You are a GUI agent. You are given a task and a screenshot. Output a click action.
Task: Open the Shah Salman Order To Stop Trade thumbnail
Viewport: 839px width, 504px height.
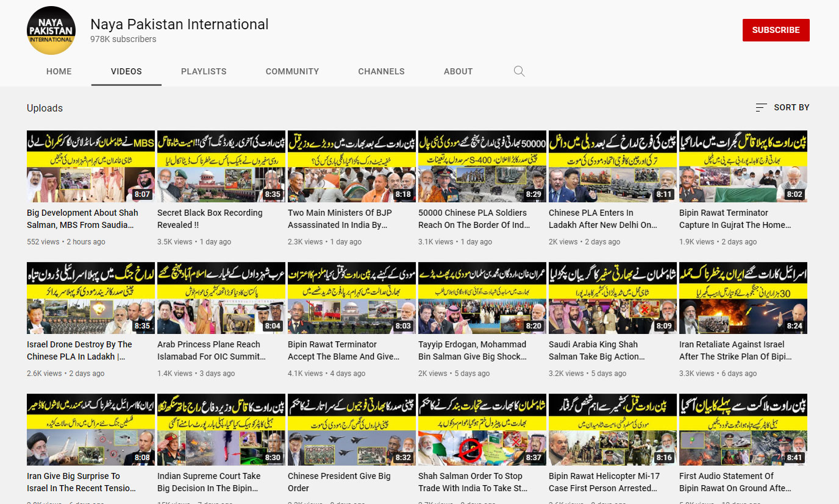click(482, 430)
